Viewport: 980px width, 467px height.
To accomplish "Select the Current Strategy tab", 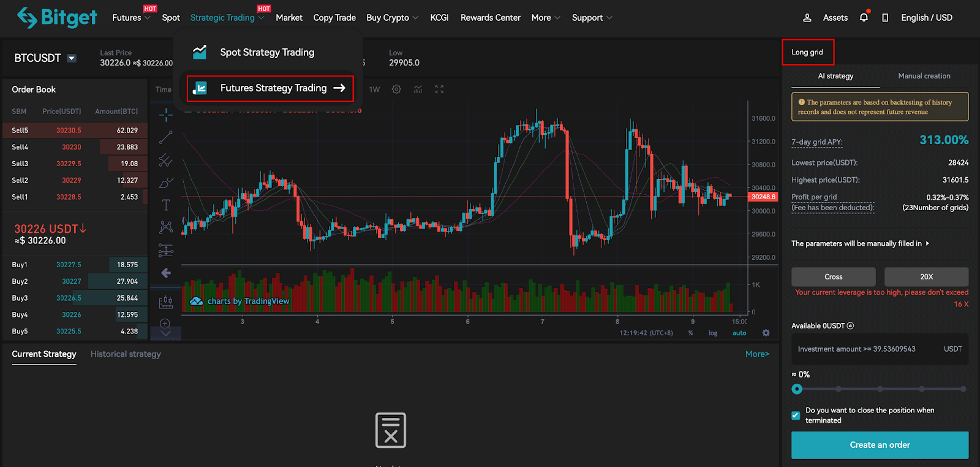I will [x=44, y=354].
